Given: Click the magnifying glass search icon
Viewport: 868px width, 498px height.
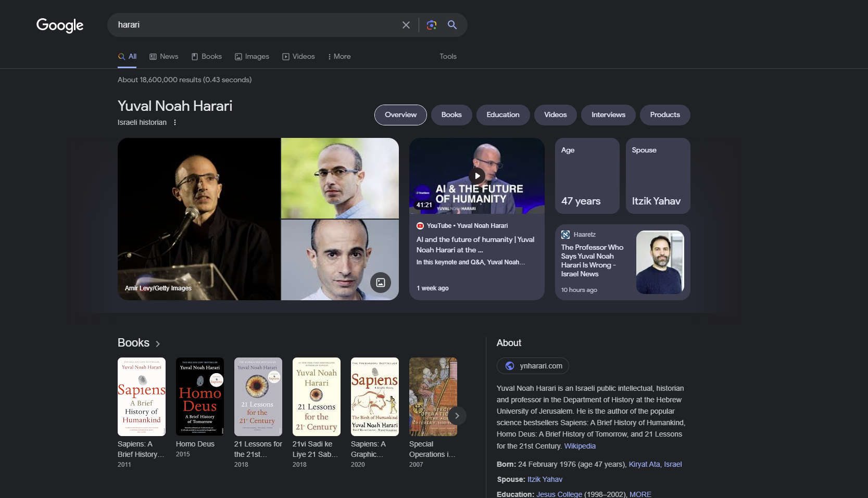Looking at the screenshot, I should pos(452,25).
